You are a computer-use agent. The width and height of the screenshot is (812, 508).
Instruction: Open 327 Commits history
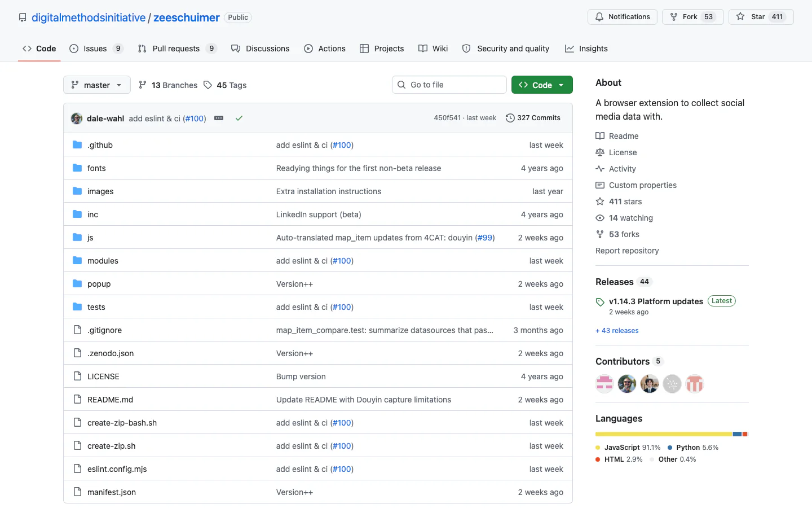coord(533,118)
